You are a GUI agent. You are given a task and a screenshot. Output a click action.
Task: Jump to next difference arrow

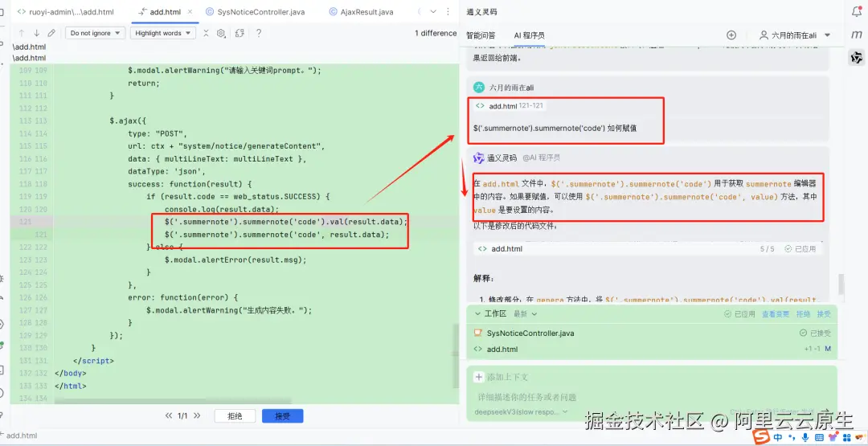[36, 33]
